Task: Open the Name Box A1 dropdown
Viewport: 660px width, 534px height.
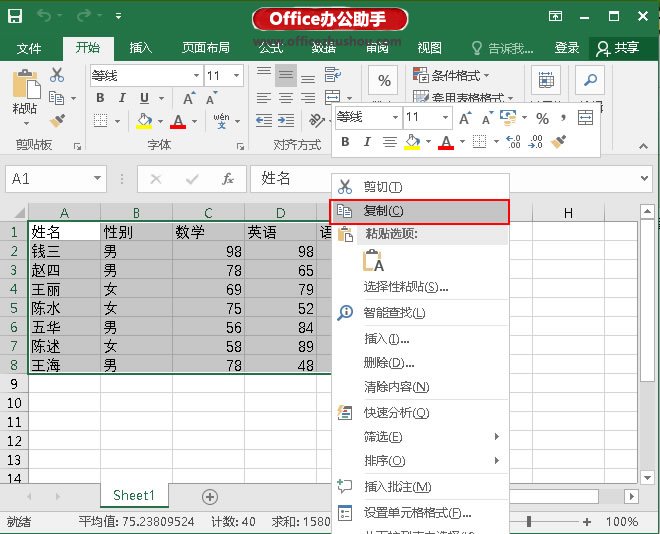Action: (x=97, y=178)
